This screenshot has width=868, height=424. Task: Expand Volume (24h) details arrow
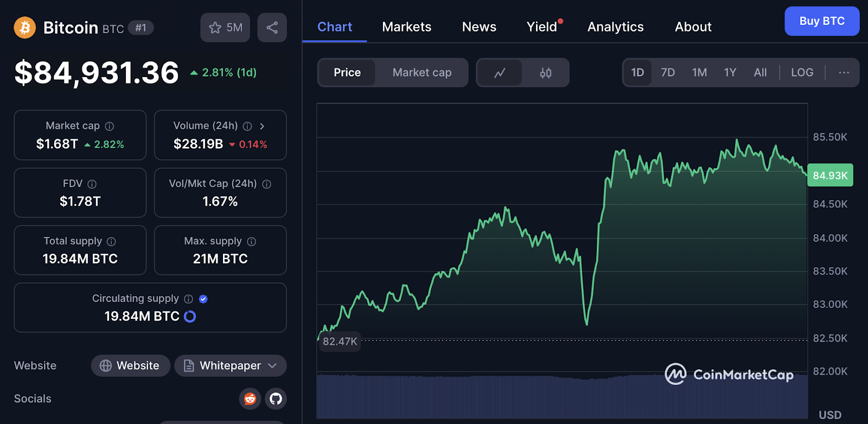262,126
